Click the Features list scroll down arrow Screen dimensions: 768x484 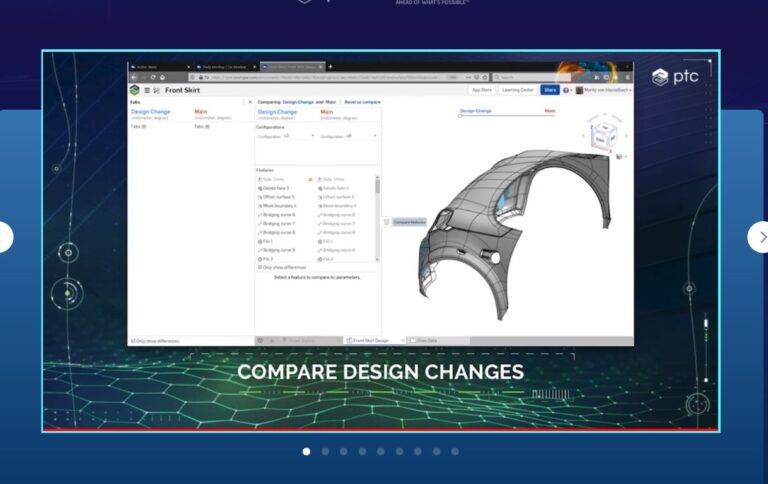coord(377,259)
